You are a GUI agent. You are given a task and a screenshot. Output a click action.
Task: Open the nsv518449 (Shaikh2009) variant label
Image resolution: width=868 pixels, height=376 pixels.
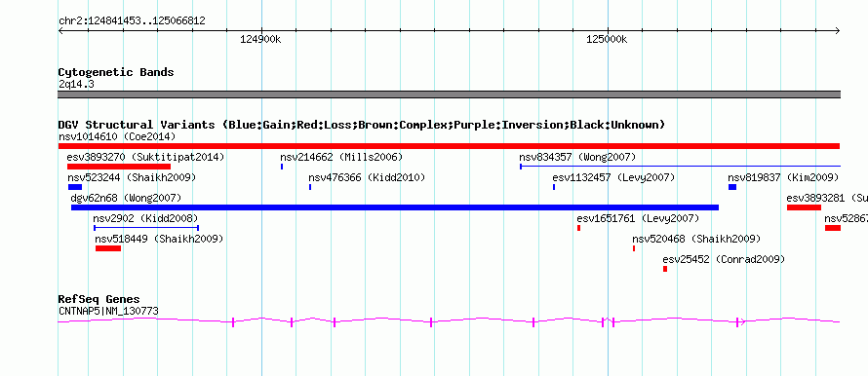pos(159,239)
